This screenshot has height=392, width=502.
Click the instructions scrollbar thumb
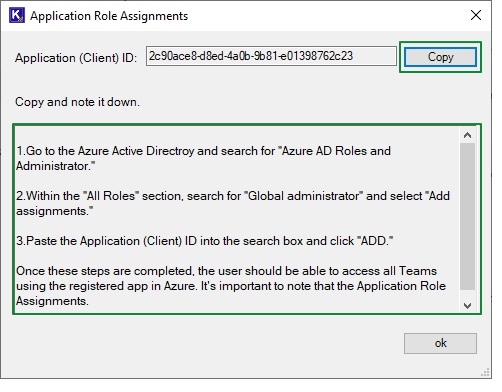pos(467,217)
